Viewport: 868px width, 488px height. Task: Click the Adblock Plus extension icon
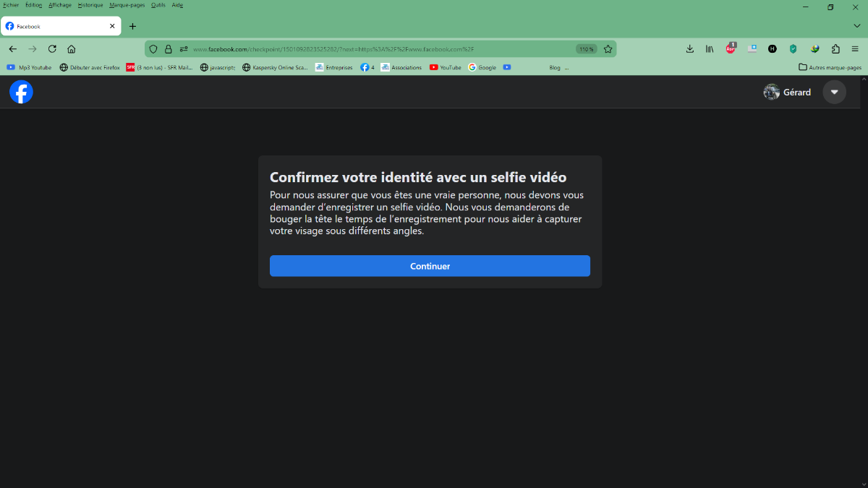point(731,48)
